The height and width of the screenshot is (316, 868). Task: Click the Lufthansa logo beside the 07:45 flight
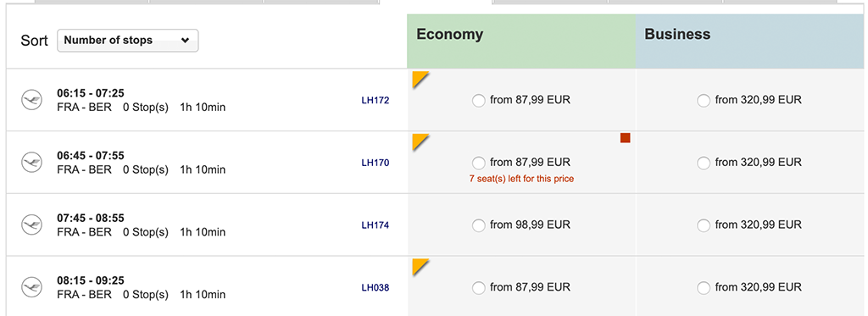pyautogui.click(x=31, y=225)
